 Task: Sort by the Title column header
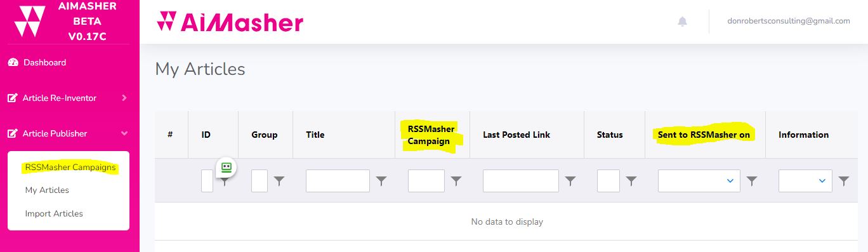(315, 135)
